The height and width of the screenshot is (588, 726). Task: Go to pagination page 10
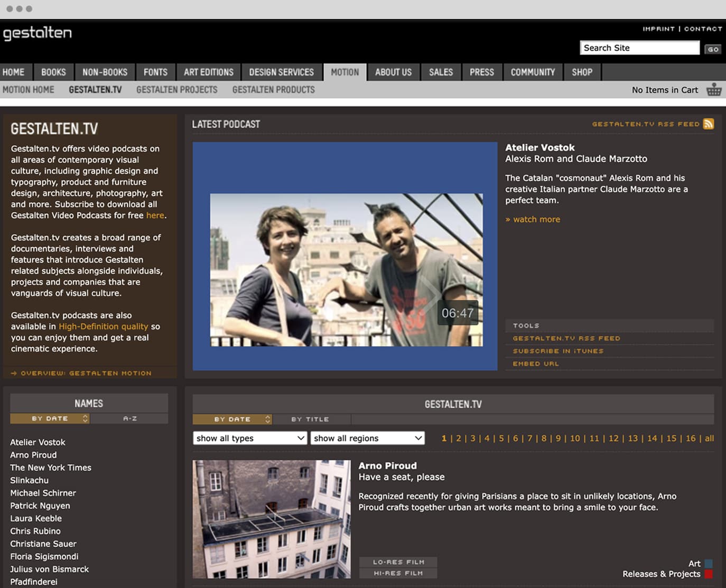tap(575, 438)
